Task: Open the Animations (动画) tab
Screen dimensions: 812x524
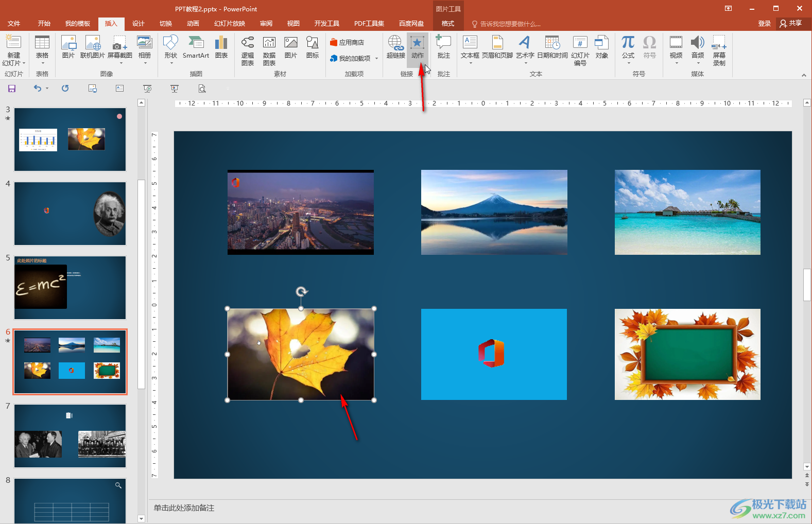Action: click(193, 24)
